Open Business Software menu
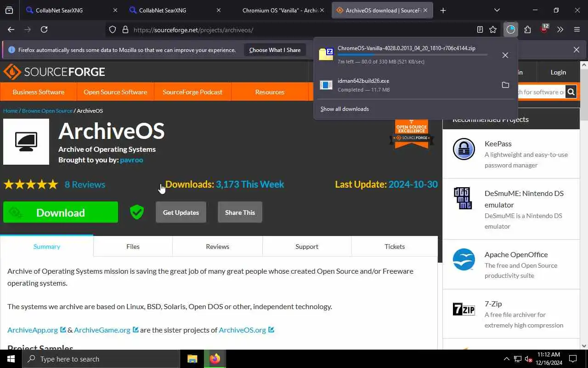This screenshot has width=588, height=368. click(x=39, y=92)
